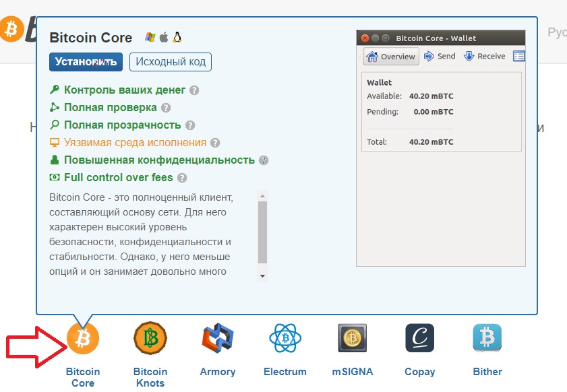Click the Уязвимая среда исполнения text

135,142
